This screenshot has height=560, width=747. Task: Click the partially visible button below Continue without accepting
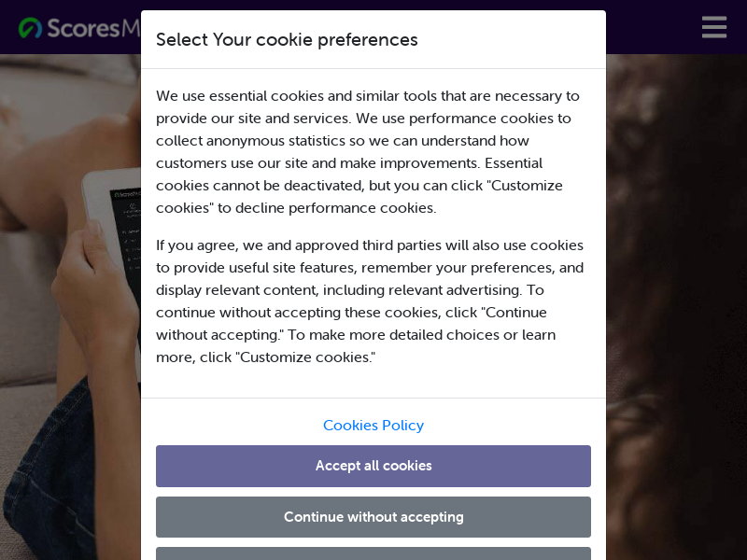coord(373,553)
